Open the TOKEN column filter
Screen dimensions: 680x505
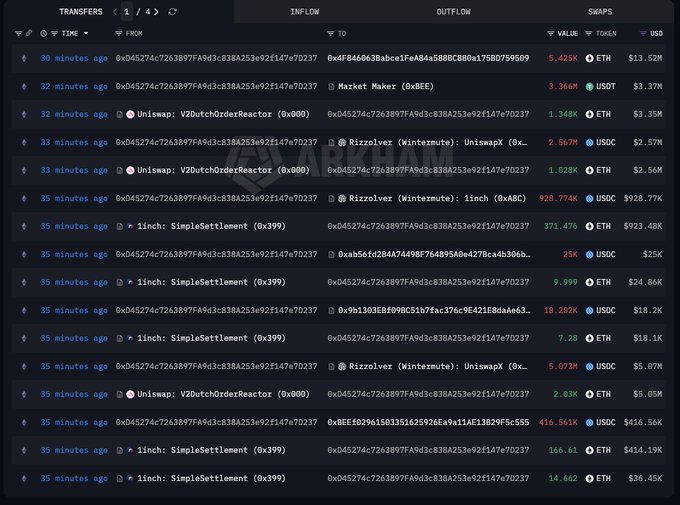tap(588, 33)
